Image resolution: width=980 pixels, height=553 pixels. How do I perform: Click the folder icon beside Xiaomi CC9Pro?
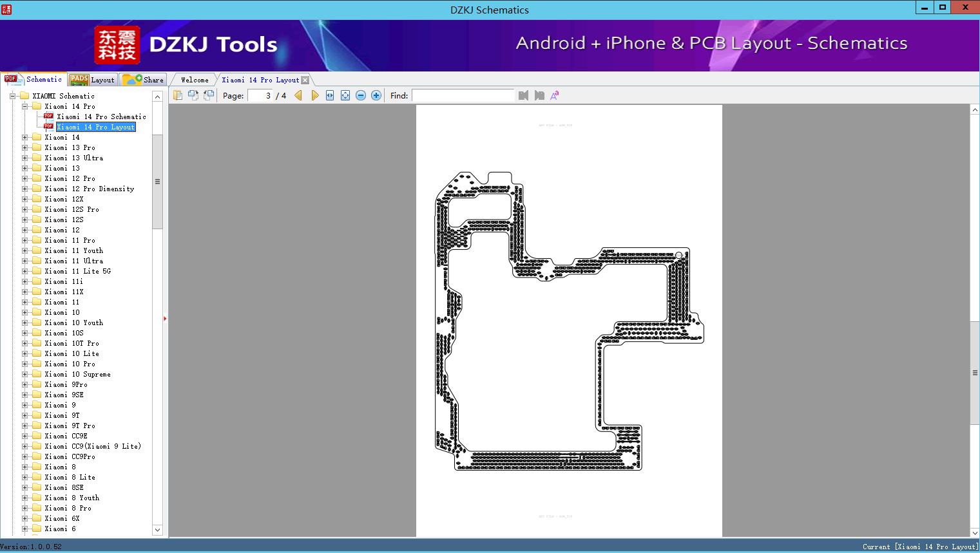tap(37, 456)
